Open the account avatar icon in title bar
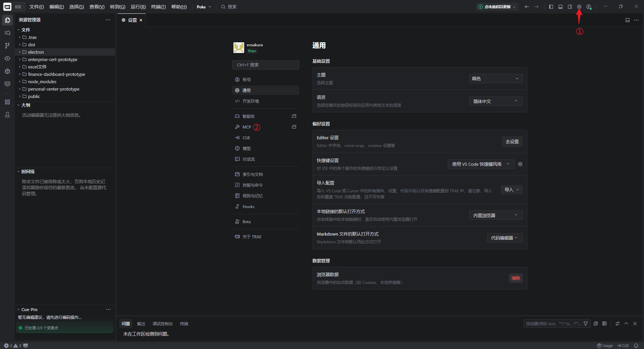This screenshot has height=349, width=644. [x=589, y=7]
